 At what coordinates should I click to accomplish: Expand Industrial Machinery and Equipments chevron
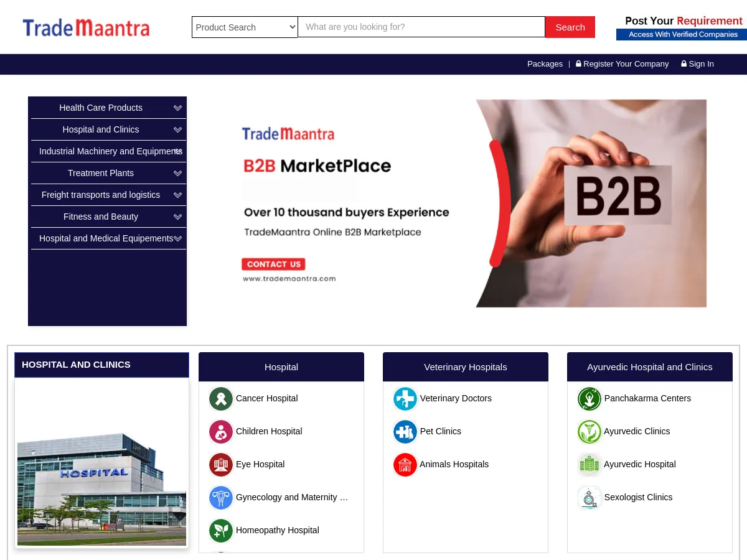point(178,151)
